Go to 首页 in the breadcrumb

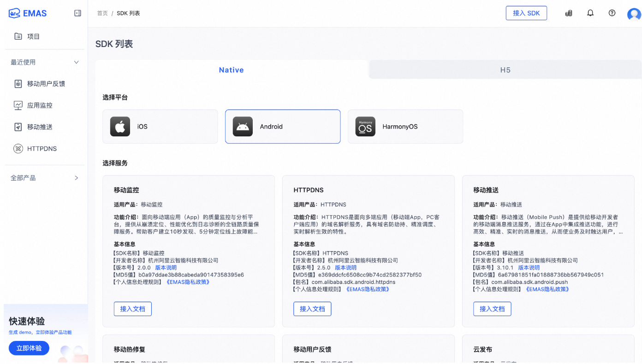tap(102, 13)
